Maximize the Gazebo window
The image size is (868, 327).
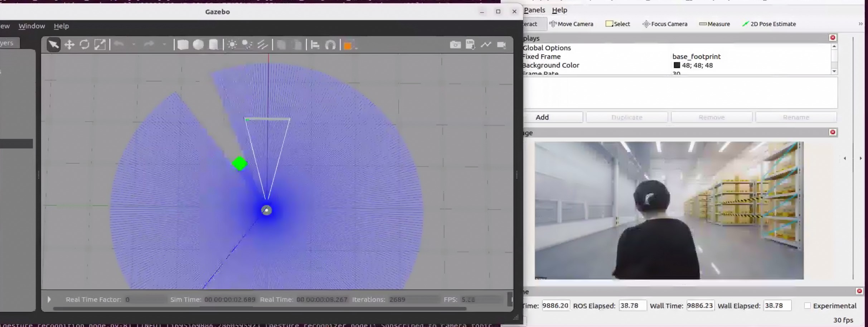pyautogui.click(x=498, y=11)
